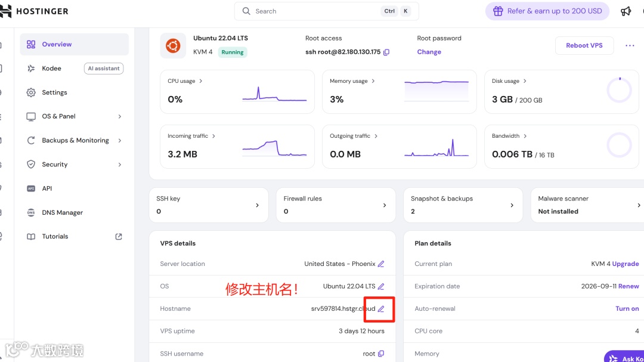Open Outgoing traffic details chevron

(x=376, y=136)
